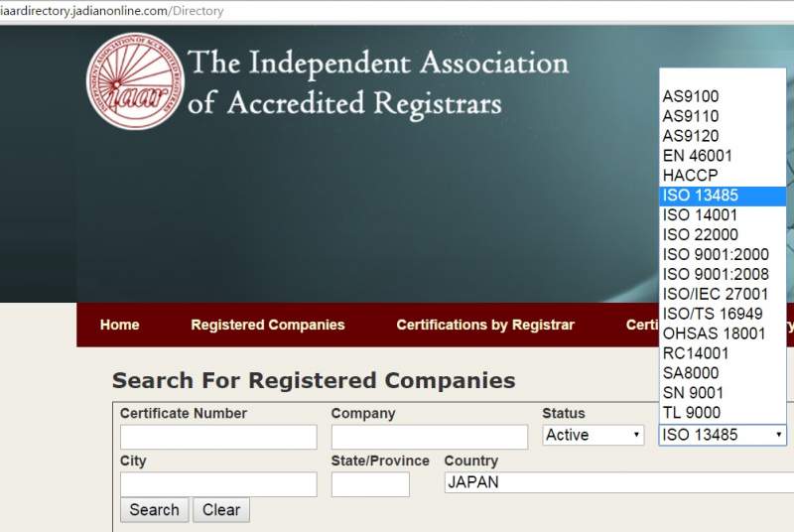
Task: Choose OHSAS 18001 in the list
Action: click(x=723, y=333)
